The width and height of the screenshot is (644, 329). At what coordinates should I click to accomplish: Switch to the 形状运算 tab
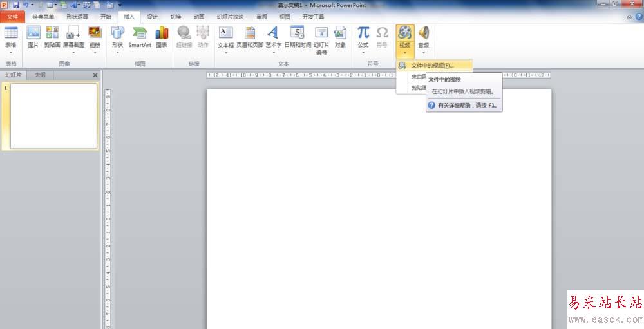coord(77,17)
